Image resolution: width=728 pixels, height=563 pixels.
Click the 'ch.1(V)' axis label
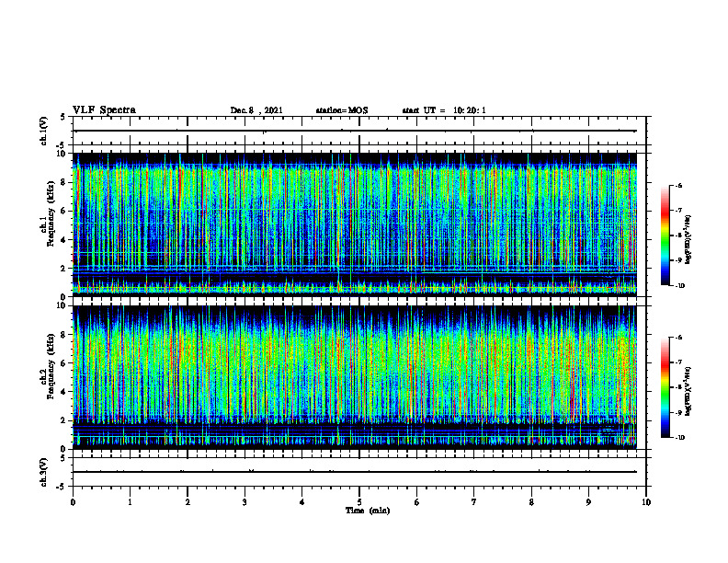point(43,131)
